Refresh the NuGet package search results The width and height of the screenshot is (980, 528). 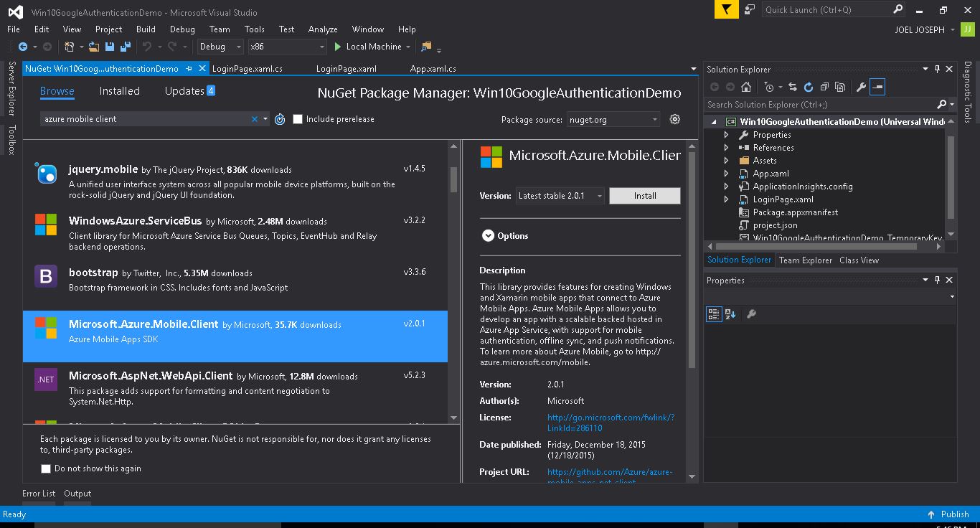pyautogui.click(x=280, y=119)
